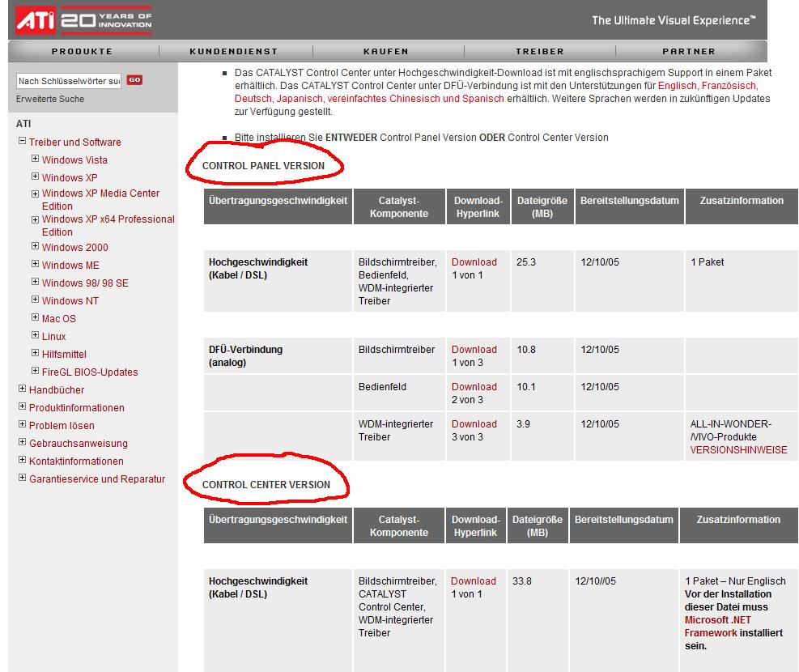Image resolution: width=799 pixels, height=672 pixels.
Task: Expand the Windows Vista tree node
Action: [35, 159]
